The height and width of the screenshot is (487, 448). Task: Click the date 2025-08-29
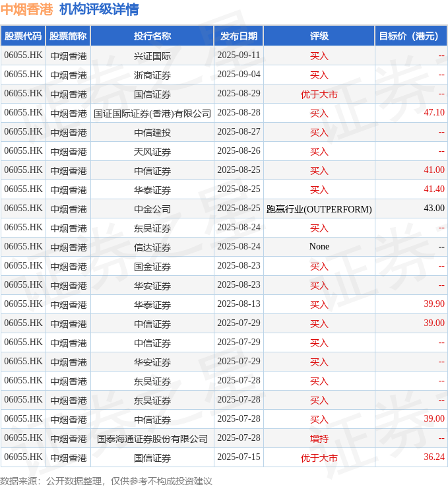point(238,94)
